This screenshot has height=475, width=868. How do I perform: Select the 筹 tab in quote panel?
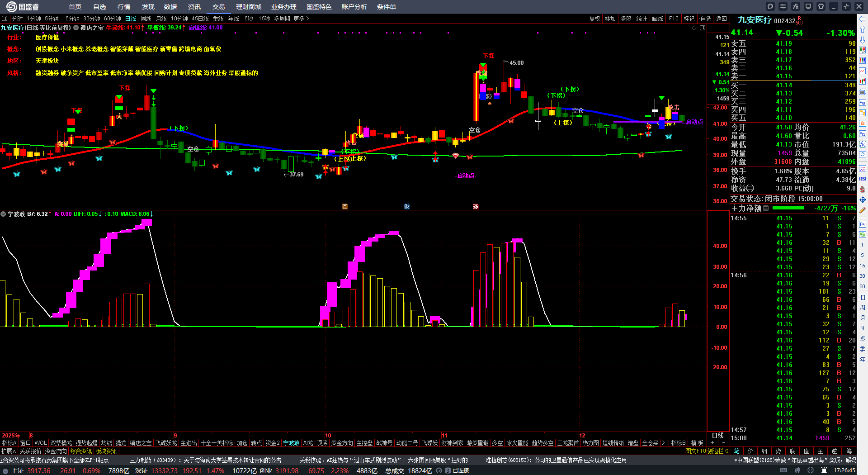(x=849, y=451)
